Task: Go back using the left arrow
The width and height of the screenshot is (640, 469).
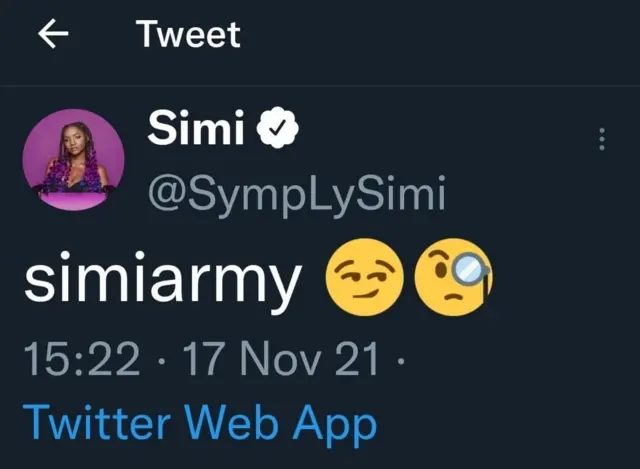Action: point(53,35)
